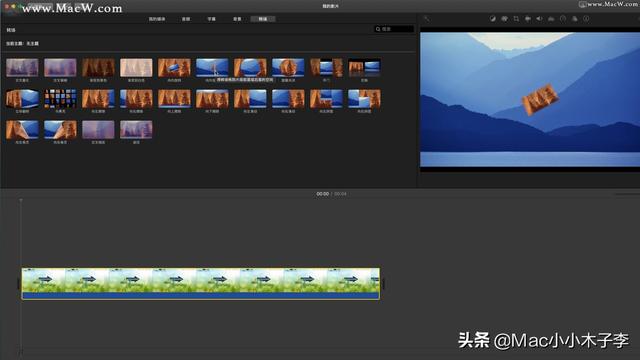
Task: Select the Fade to Black dark thumbnail
Action: click(x=98, y=68)
